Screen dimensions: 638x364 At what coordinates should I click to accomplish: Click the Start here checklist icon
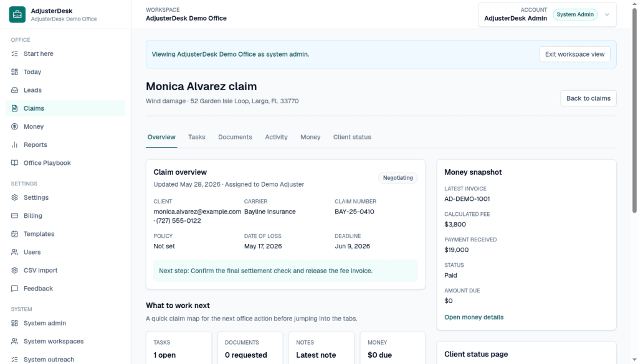(15, 54)
